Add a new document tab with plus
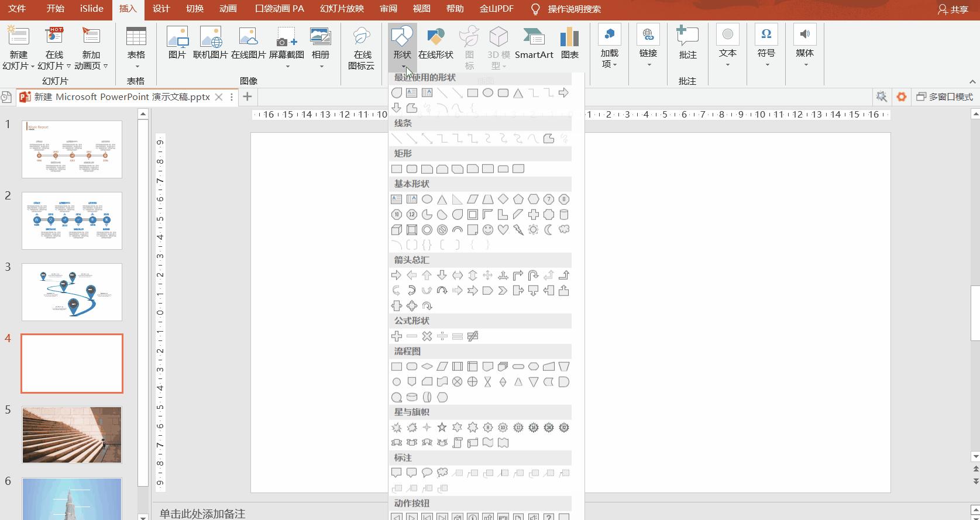Image resolution: width=980 pixels, height=520 pixels. coord(247,97)
